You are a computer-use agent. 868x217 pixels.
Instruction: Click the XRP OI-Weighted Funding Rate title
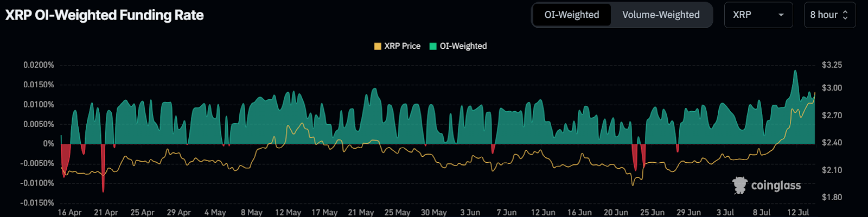coord(105,15)
